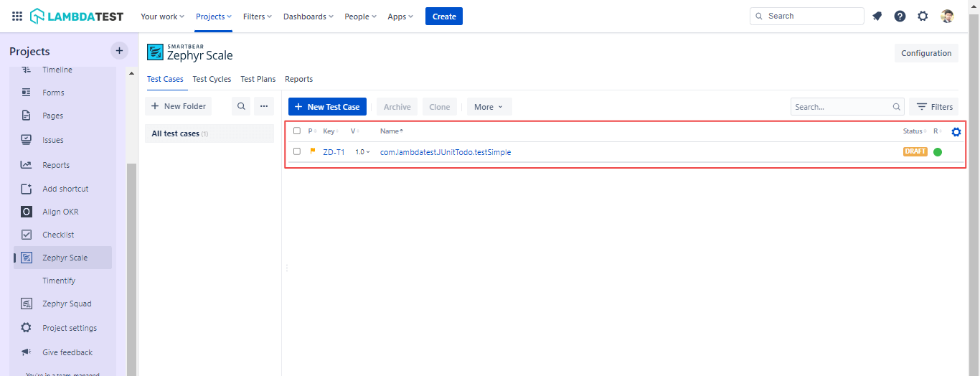Click the Issues sidebar icon

(x=26, y=140)
